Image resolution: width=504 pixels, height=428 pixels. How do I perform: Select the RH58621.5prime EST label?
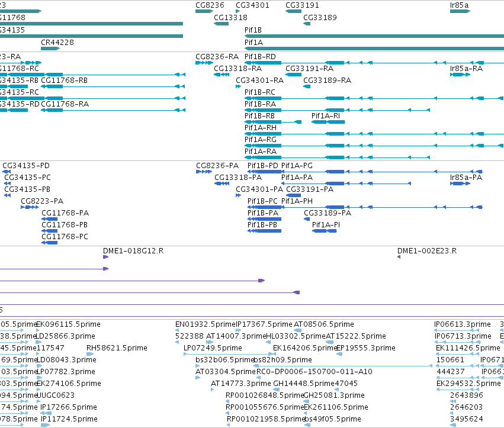[117, 348]
